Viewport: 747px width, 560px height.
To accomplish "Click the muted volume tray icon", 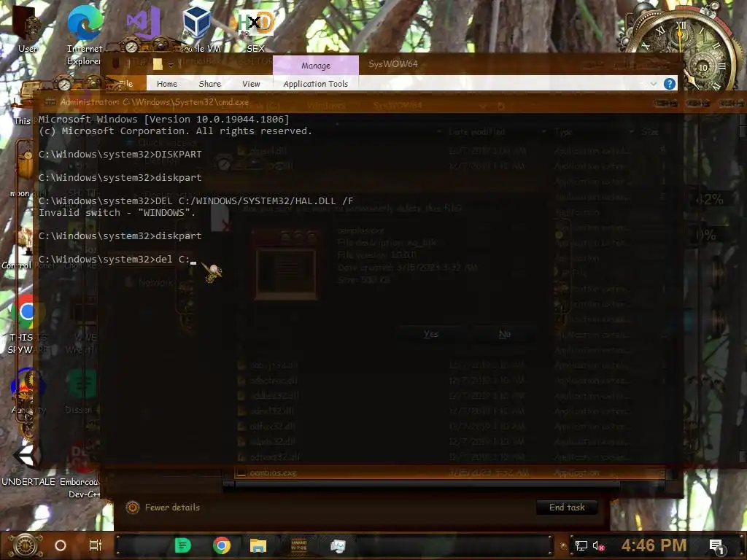I will (x=598, y=545).
